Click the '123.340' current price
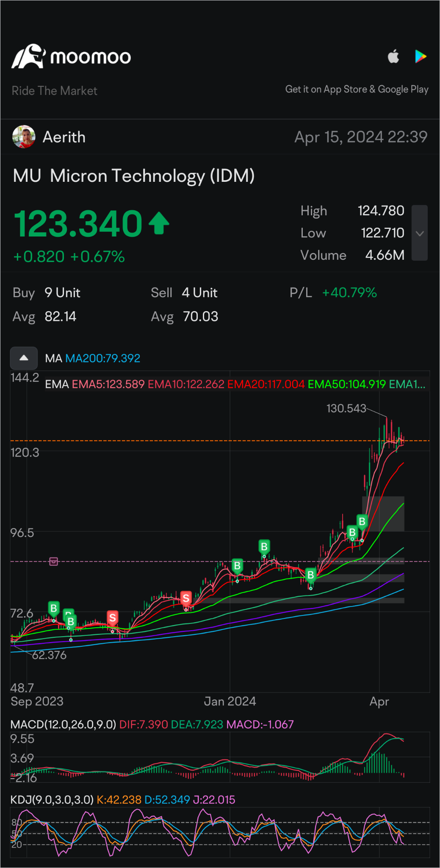The height and width of the screenshot is (868, 440). 78,223
